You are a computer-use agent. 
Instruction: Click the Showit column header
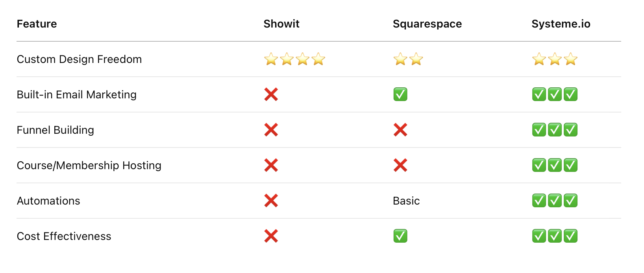281,24
